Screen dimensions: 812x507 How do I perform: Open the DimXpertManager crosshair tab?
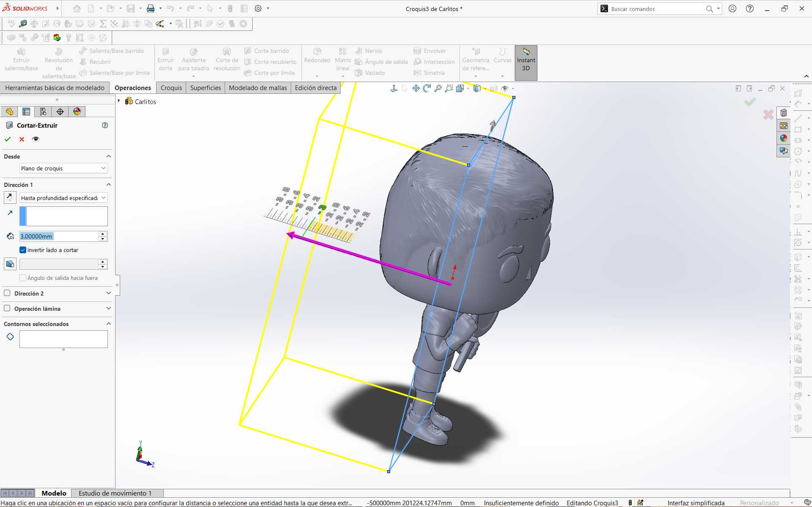coord(60,112)
